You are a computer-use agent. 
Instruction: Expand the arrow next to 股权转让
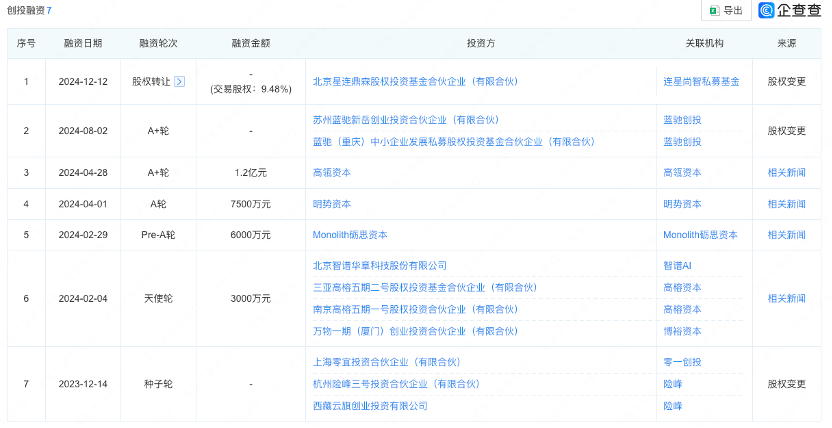tap(180, 81)
